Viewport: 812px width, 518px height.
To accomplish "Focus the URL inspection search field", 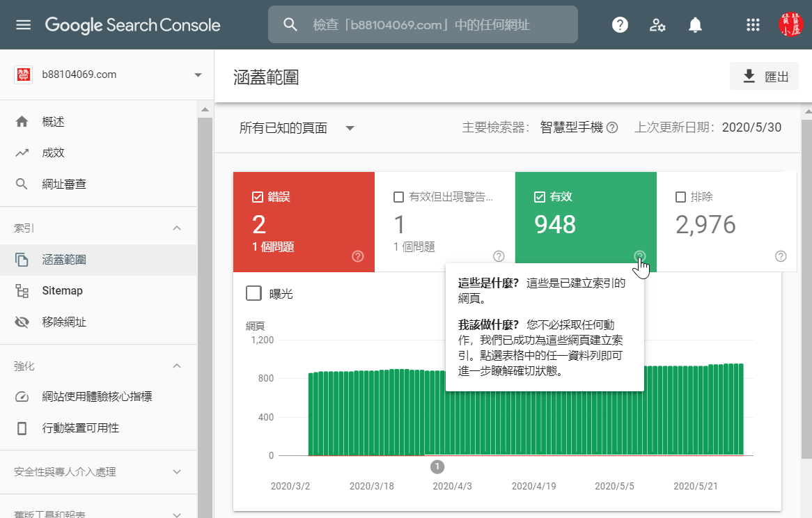I will click(x=423, y=24).
